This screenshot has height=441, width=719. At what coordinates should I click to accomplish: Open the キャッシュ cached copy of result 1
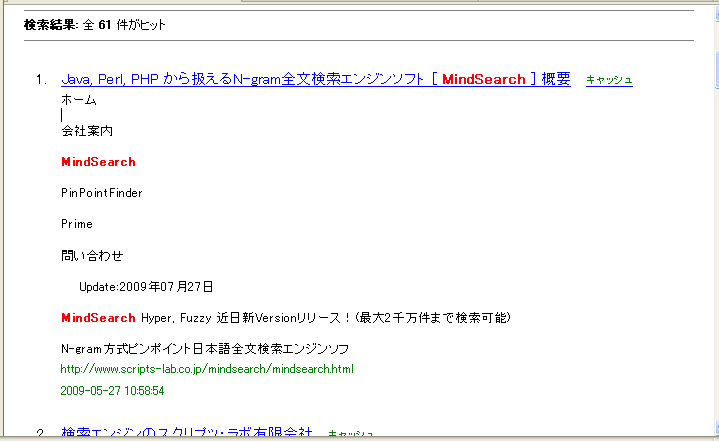pos(609,80)
